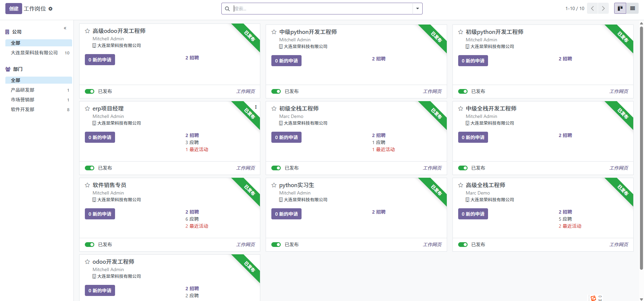Switch to kanban view

click(620, 8)
